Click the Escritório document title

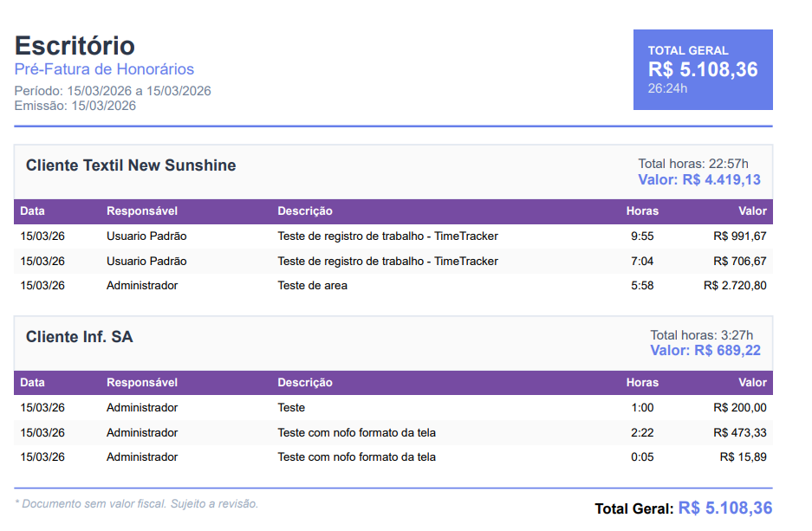coord(75,45)
